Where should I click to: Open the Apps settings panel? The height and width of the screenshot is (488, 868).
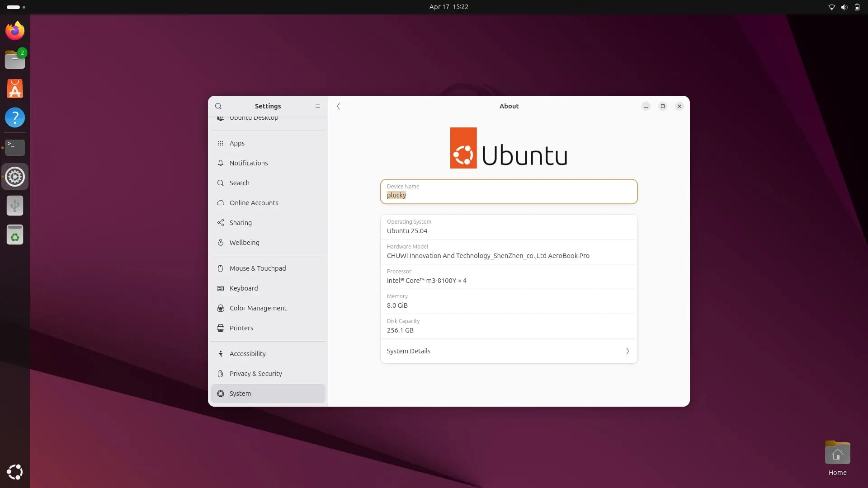coord(268,143)
